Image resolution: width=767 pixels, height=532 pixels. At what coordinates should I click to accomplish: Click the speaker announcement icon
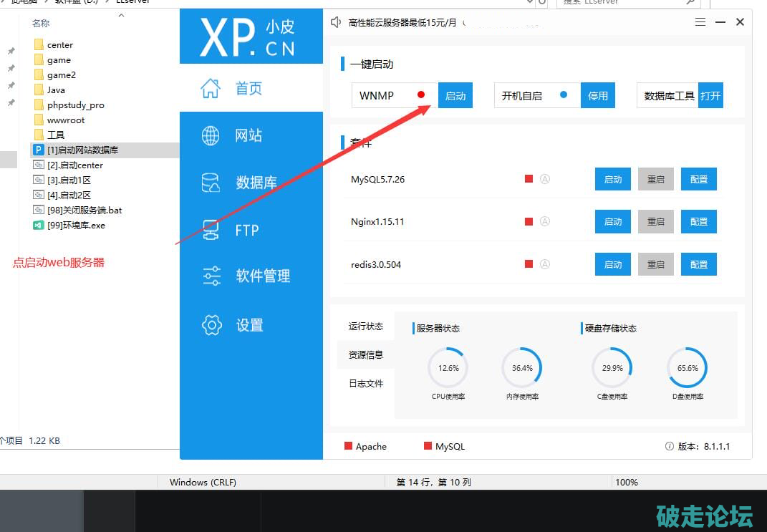pyautogui.click(x=336, y=22)
